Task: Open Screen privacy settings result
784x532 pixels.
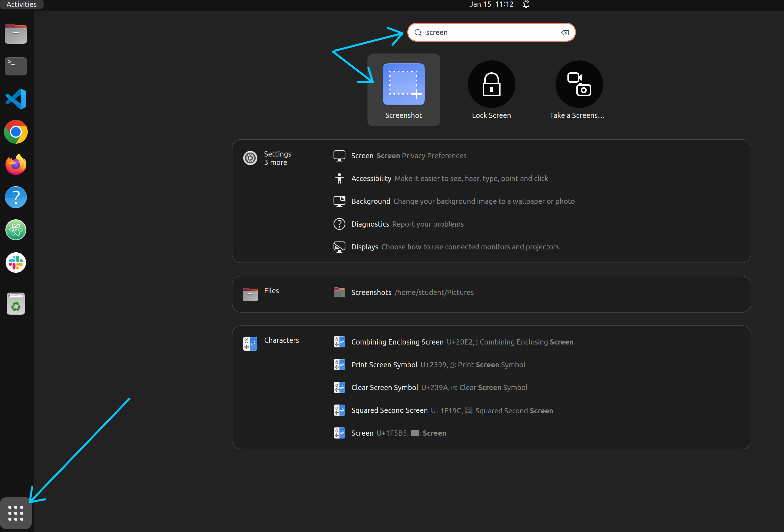Action: (400, 156)
